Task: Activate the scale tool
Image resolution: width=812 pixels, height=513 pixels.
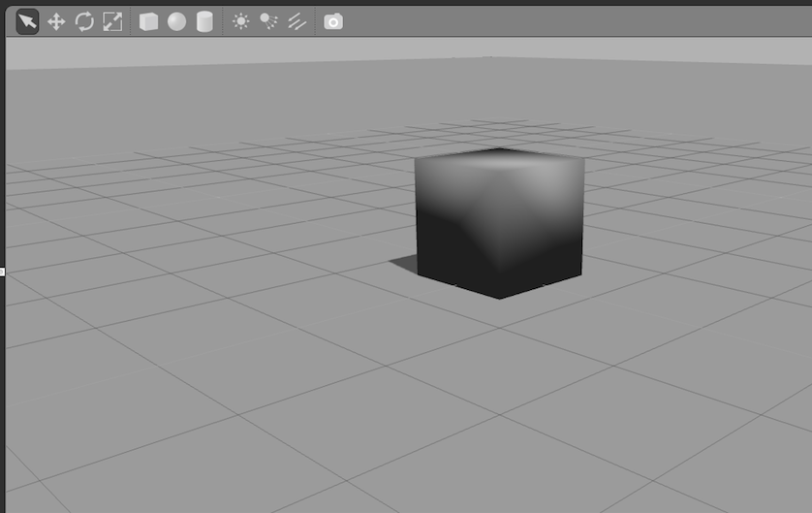Action: click(x=112, y=21)
